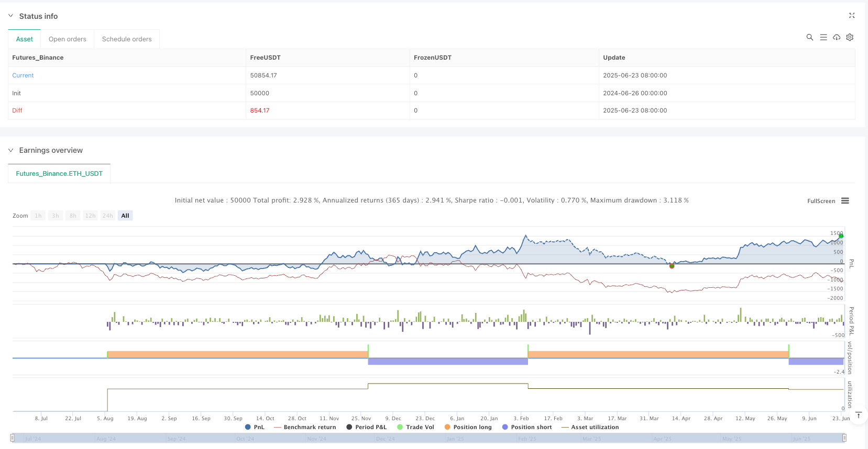Click the green marker at chart end
The height and width of the screenshot is (449, 868).
point(841,236)
